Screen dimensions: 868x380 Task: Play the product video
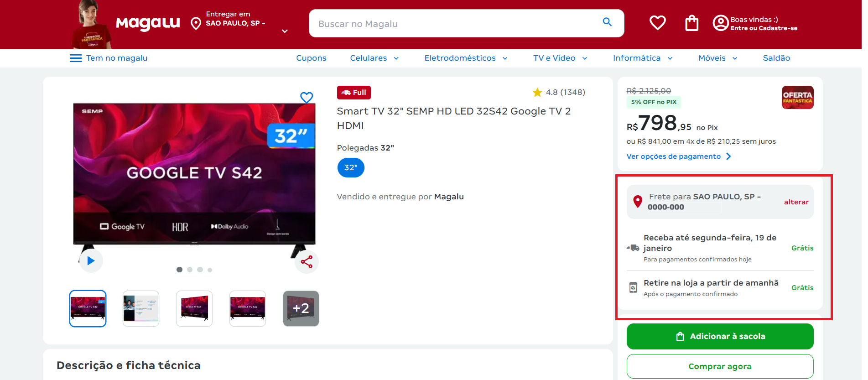[91, 260]
